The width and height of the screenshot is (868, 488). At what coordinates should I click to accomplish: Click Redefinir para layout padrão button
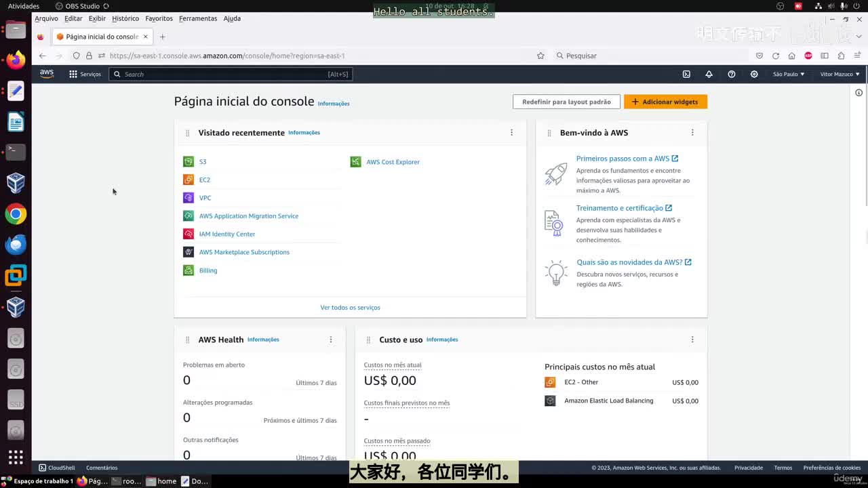[566, 102]
